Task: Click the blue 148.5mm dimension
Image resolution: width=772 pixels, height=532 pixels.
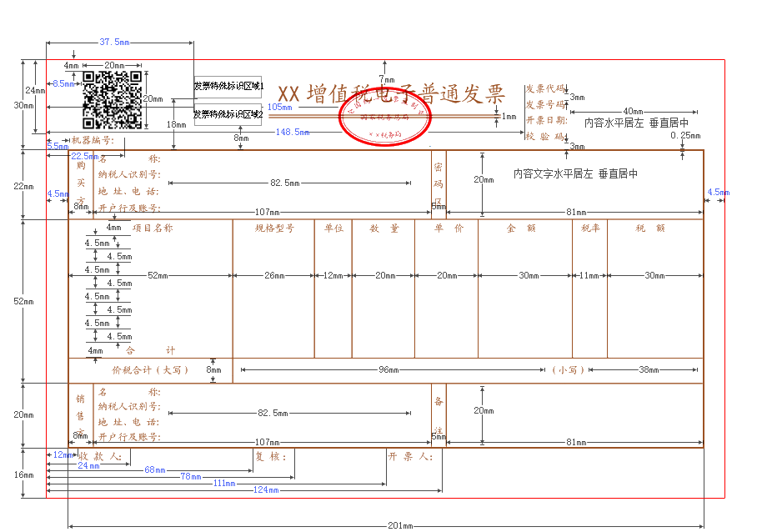Action: click(293, 132)
